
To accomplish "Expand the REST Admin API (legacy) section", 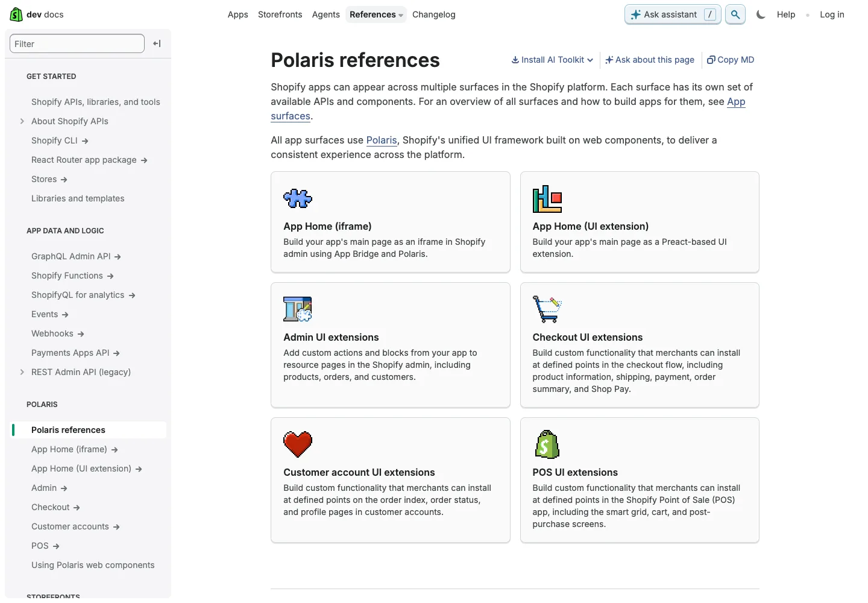I will [x=22, y=372].
